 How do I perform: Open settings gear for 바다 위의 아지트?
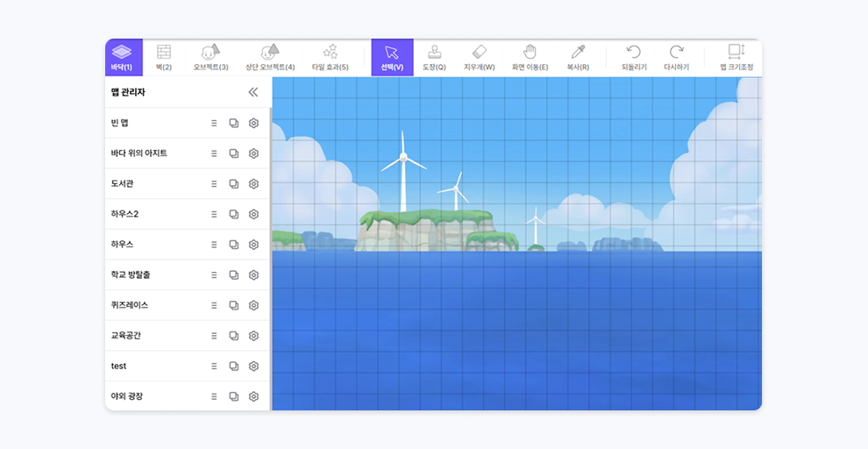[x=253, y=153]
